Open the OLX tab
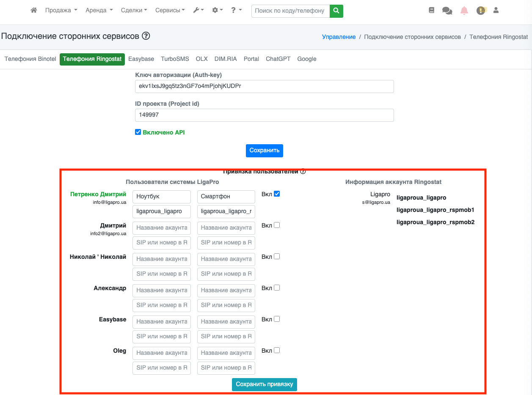 [x=201, y=59]
